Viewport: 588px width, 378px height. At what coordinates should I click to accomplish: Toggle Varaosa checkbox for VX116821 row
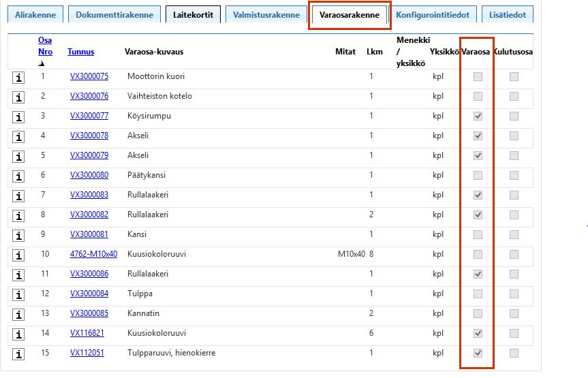point(478,334)
